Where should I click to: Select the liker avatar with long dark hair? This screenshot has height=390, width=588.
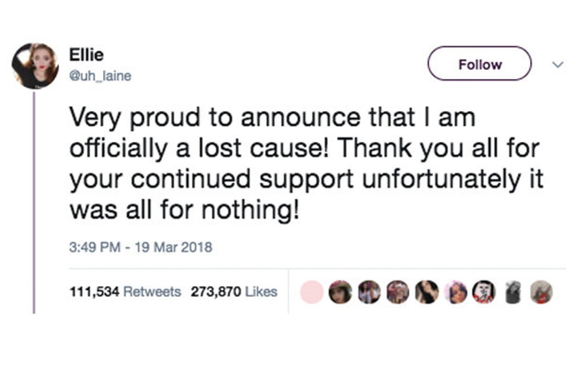click(x=427, y=292)
